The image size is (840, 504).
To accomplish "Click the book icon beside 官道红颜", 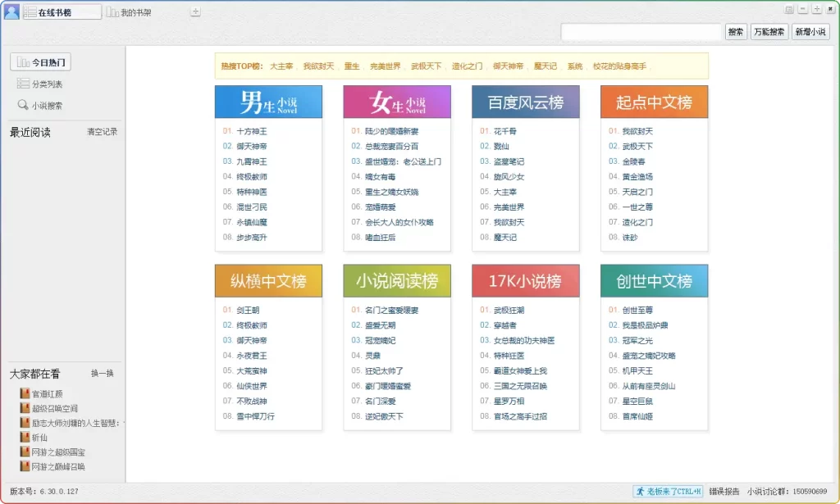I will pos(23,393).
